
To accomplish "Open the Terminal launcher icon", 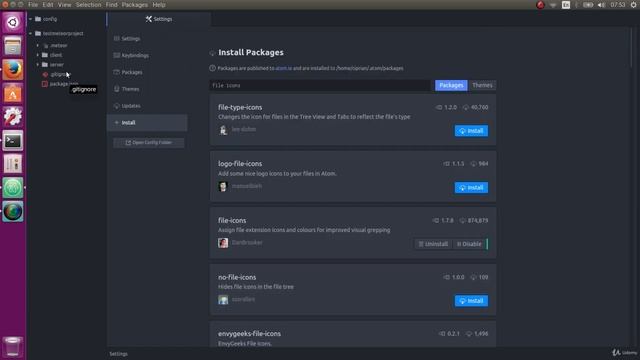I will pyautogui.click(x=13, y=140).
